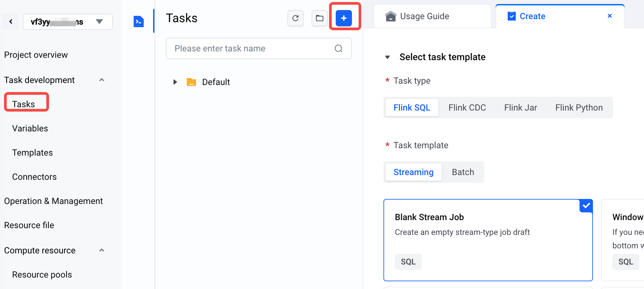The height and width of the screenshot is (289, 644).
Task: Collapse the Task development menu section
Action: (102, 80)
